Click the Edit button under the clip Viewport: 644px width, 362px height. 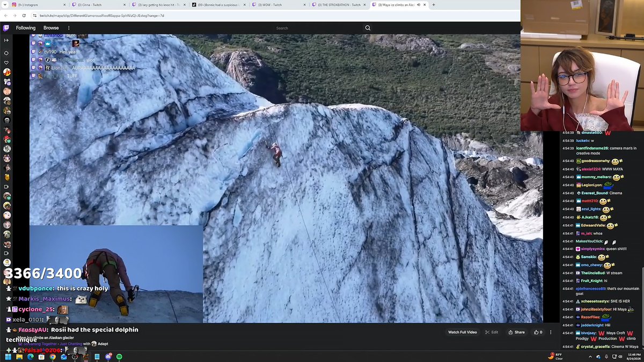click(x=492, y=332)
